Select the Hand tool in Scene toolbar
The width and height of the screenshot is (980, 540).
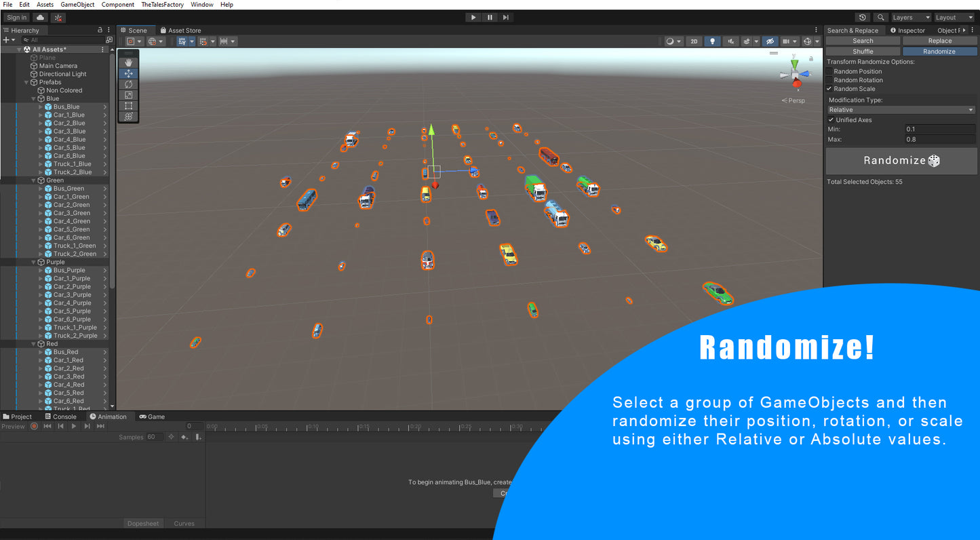[128, 62]
